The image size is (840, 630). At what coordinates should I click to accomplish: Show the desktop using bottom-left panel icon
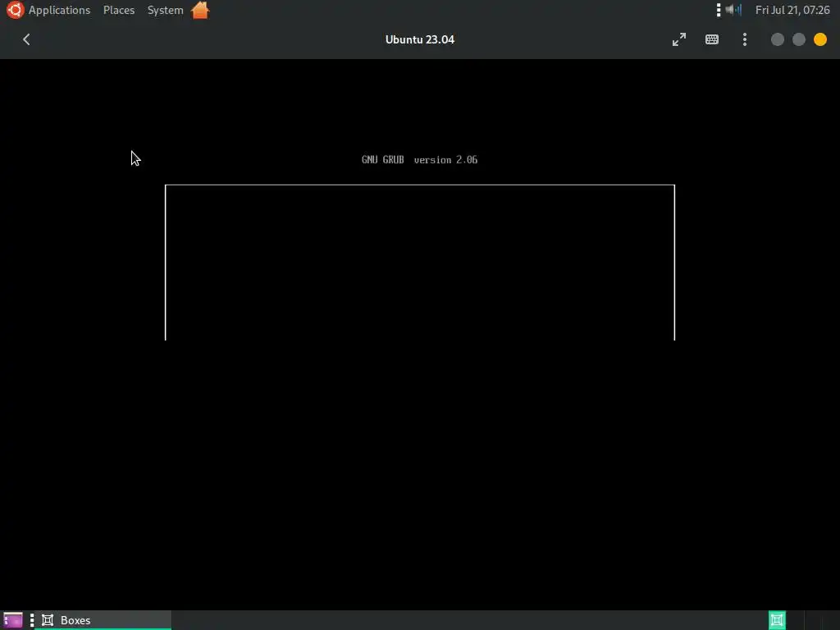coord(13,620)
